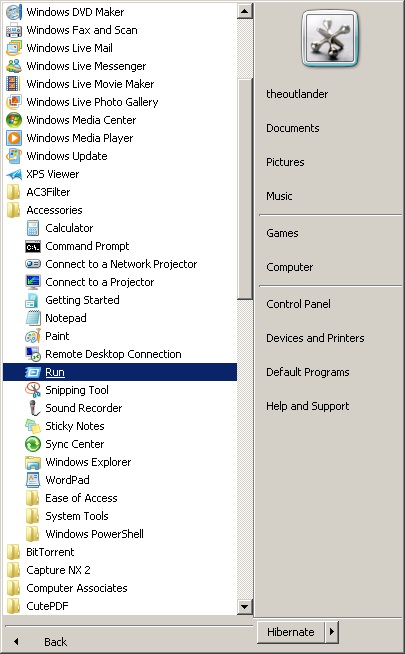The height and width of the screenshot is (654, 405).
Task: Click the 'Run' text label
Action: [55, 372]
